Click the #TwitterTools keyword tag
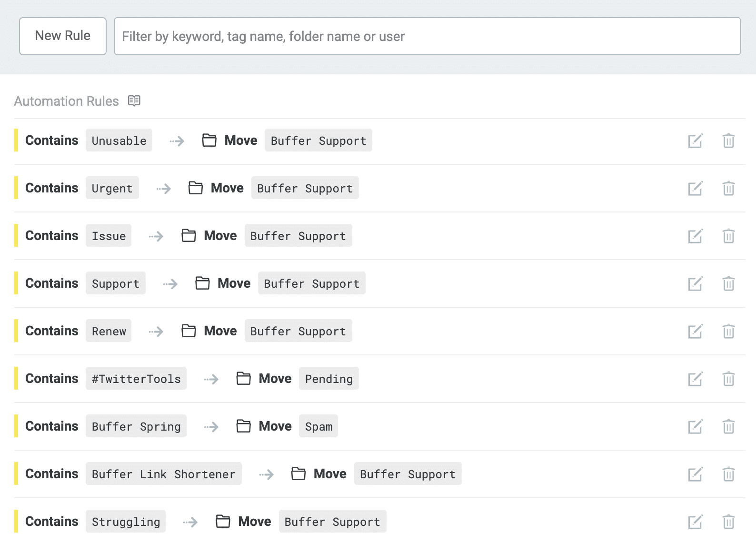 point(136,378)
